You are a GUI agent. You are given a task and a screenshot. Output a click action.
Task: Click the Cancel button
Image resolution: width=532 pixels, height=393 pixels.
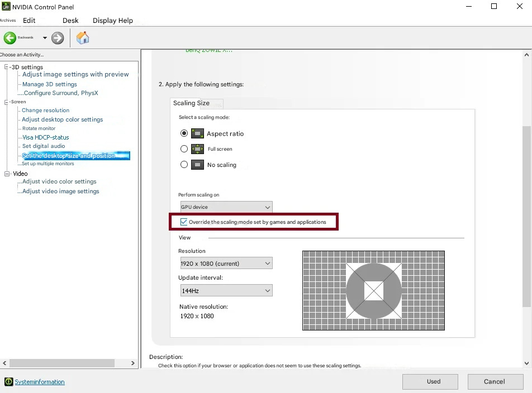(x=494, y=382)
